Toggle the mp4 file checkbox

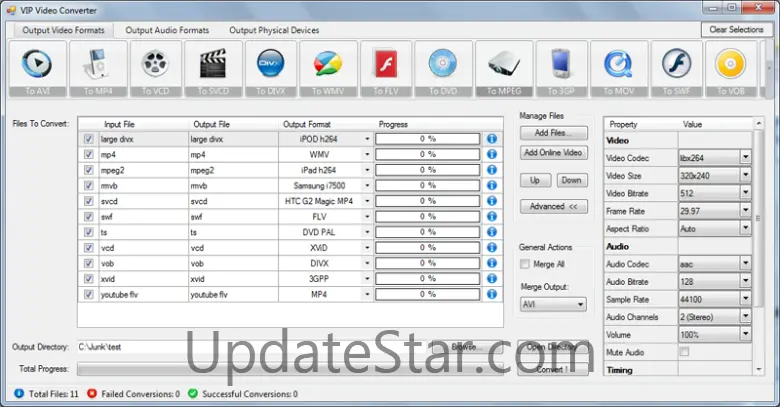tap(89, 154)
